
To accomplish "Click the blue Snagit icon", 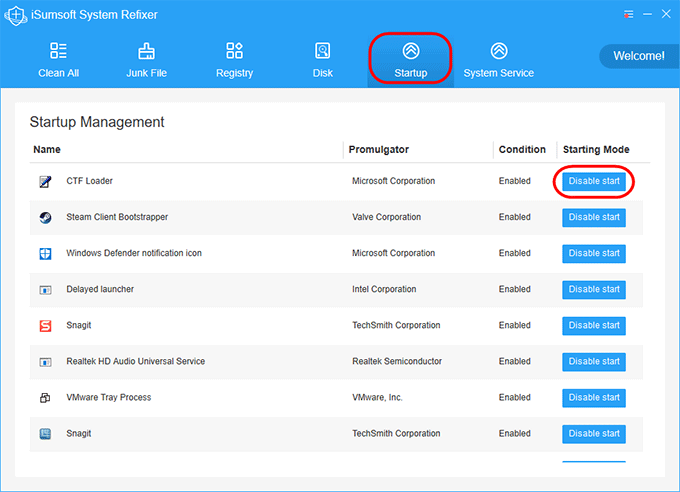I will (46, 433).
